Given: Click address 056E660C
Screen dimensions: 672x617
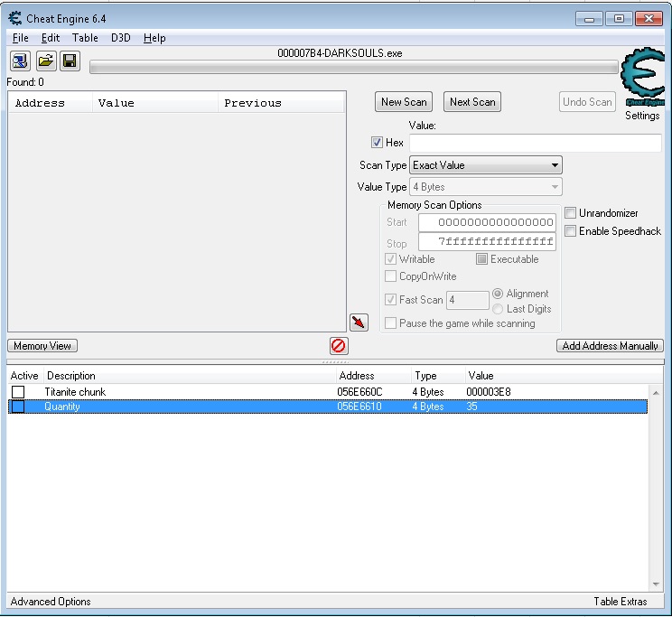Looking at the screenshot, I should (x=359, y=392).
